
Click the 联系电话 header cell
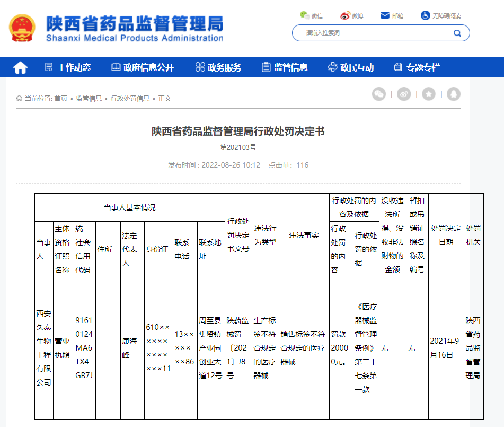pyautogui.click(x=184, y=249)
